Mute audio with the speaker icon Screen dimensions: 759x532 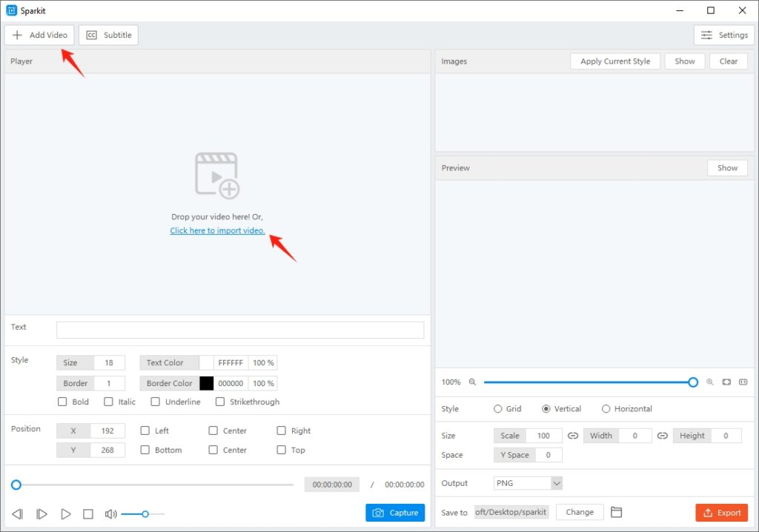[110, 513]
